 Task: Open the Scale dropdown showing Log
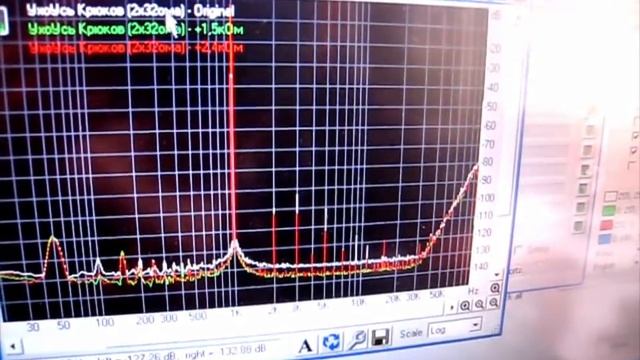click(x=454, y=328)
